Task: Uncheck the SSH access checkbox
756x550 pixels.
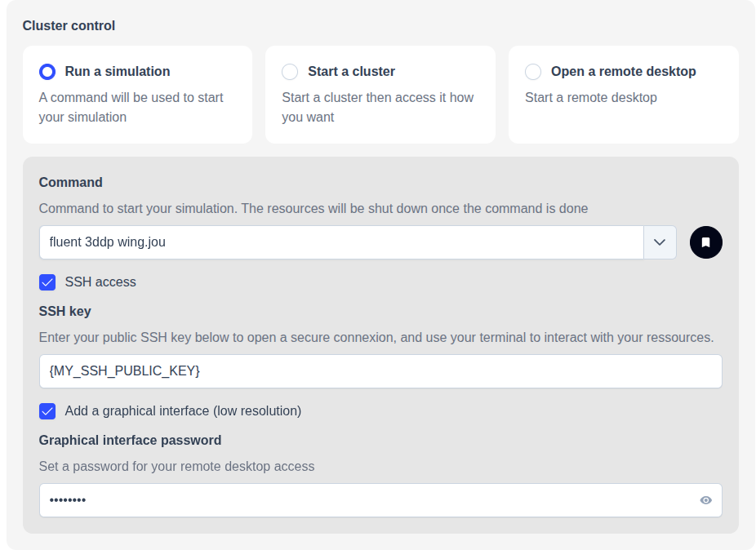Action: pyautogui.click(x=47, y=282)
